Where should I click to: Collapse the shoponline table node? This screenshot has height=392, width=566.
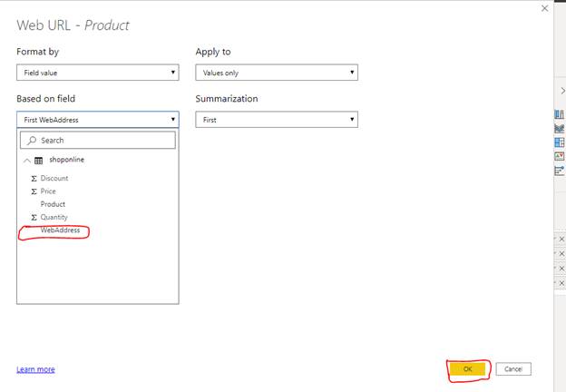(x=27, y=161)
